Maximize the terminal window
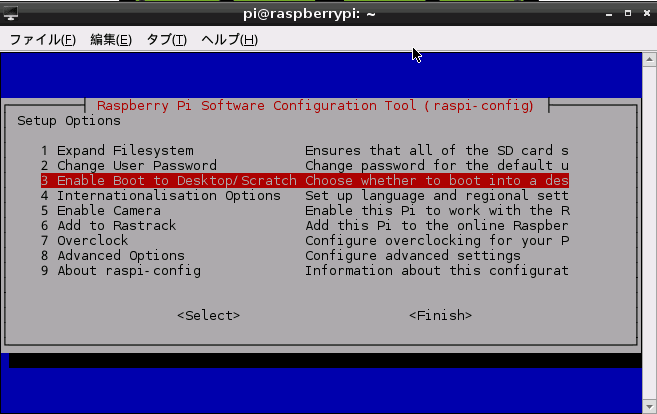 (628, 13)
